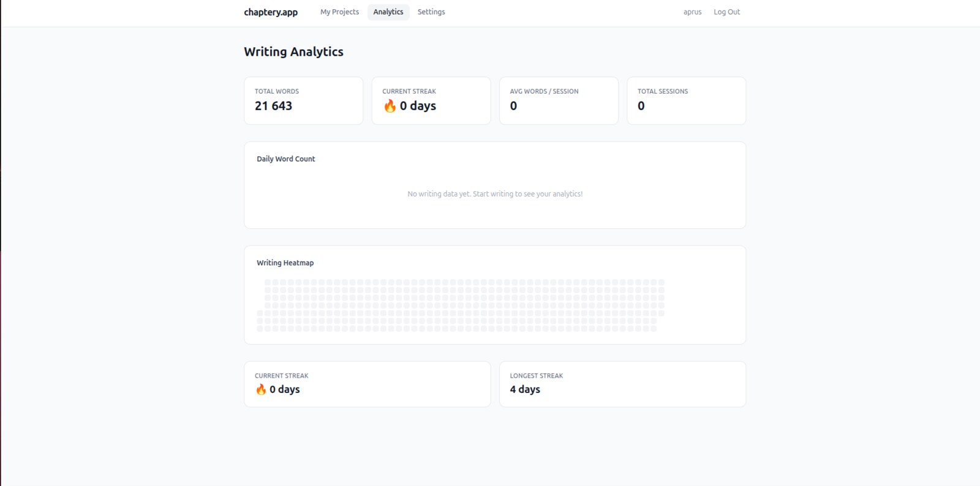Open the aprus user profile link

pos(692,12)
